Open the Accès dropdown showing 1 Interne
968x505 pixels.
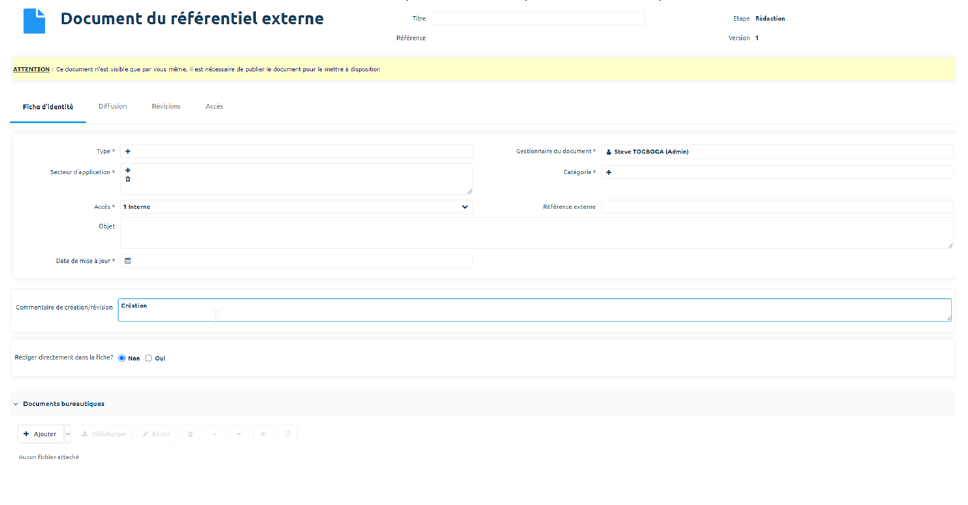tap(295, 207)
